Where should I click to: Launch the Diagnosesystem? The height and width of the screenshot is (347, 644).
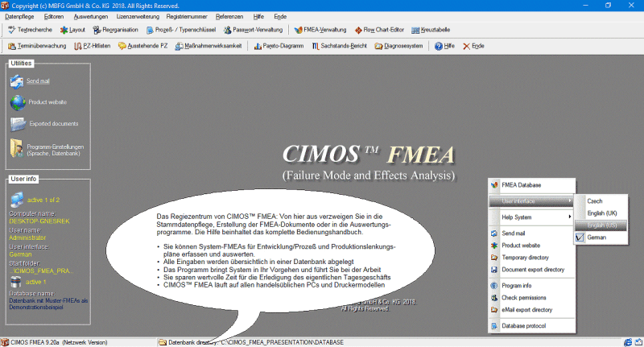398,46
